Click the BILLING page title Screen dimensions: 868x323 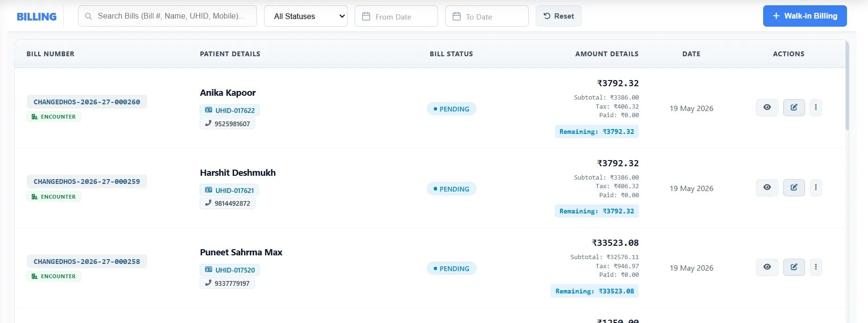[37, 17]
